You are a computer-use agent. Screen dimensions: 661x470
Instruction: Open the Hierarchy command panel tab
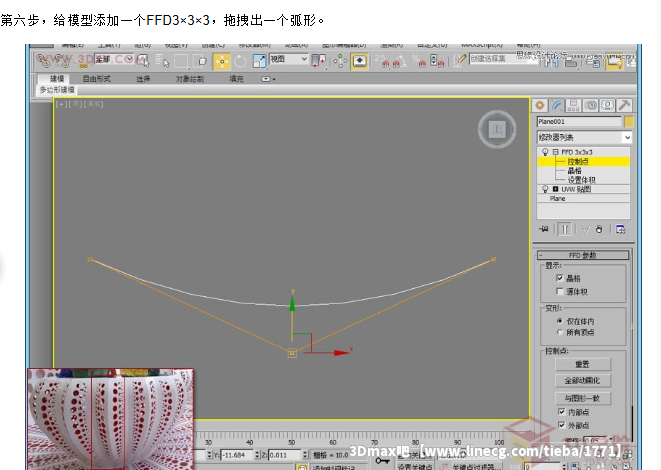[x=573, y=105]
